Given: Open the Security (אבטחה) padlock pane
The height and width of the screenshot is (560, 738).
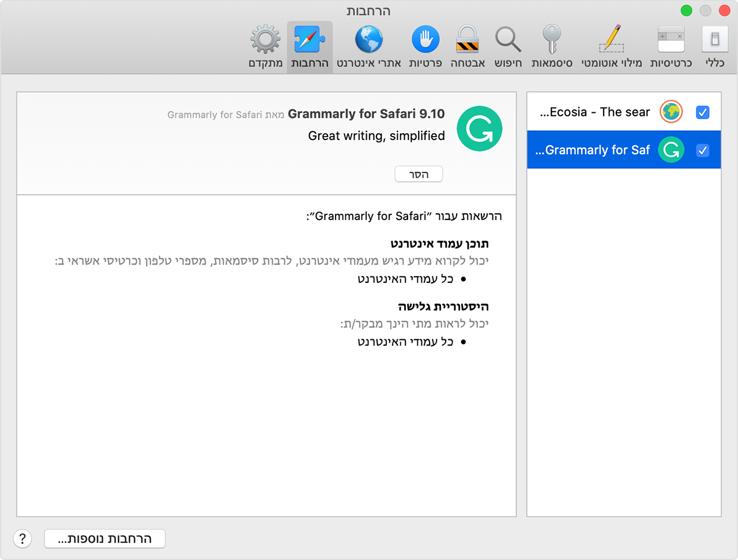Looking at the screenshot, I should (x=467, y=47).
